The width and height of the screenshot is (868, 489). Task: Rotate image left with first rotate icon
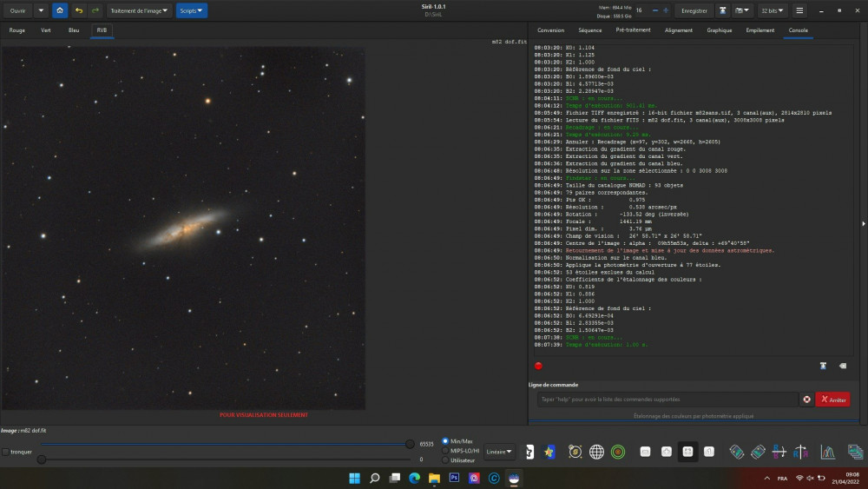pos(736,452)
